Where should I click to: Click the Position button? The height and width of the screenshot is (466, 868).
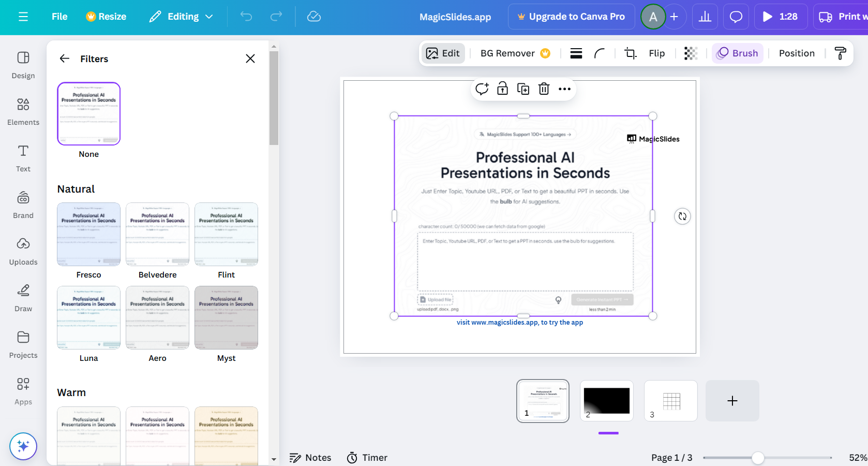tap(797, 53)
